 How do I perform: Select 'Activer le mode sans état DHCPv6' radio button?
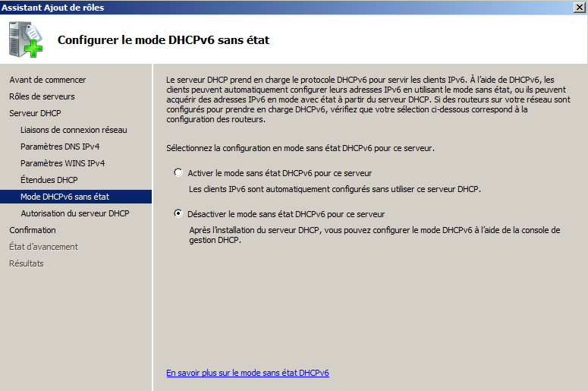click(178, 172)
